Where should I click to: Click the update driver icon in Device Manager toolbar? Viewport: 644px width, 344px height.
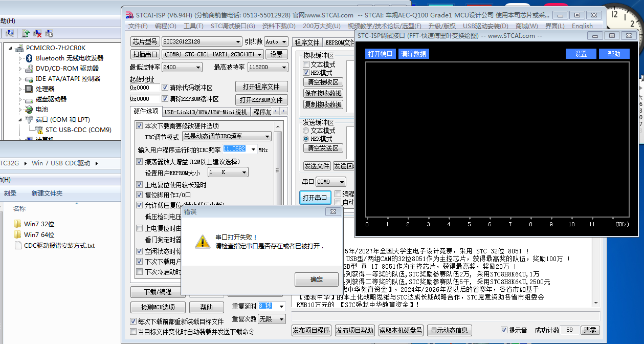coord(26,33)
